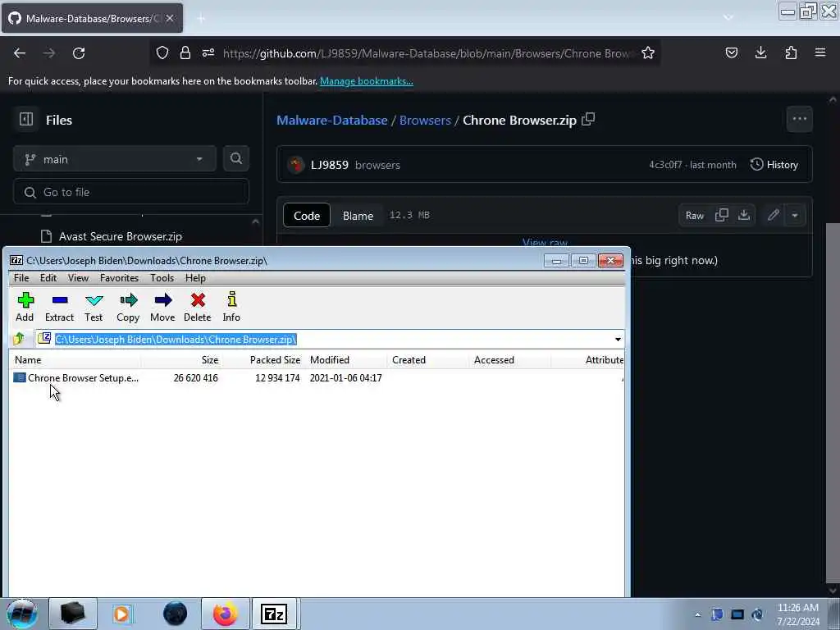Open the Favorites menu in 7-Zip
This screenshot has height=630, width=840.
pyautogui.click(x=120, y=278)
